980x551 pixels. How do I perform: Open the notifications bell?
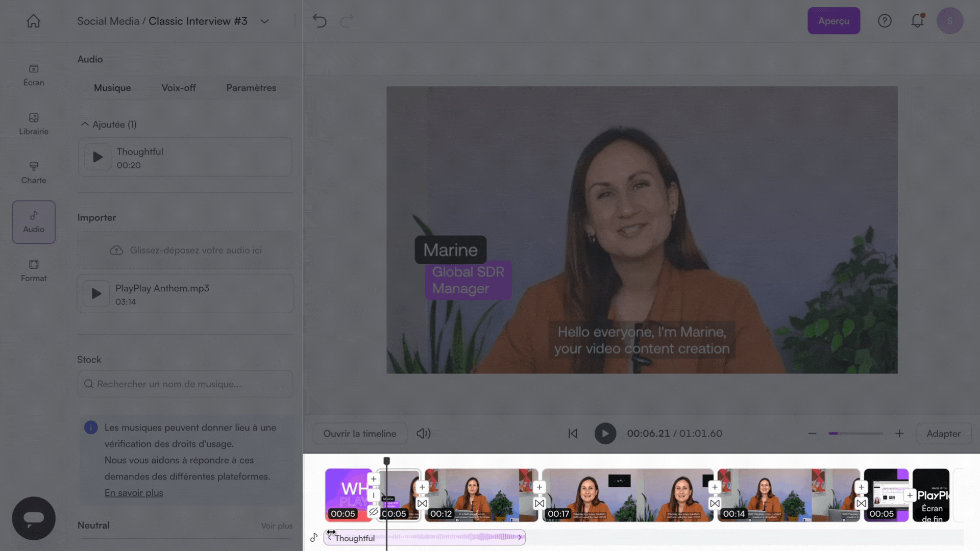click(917, 21)
